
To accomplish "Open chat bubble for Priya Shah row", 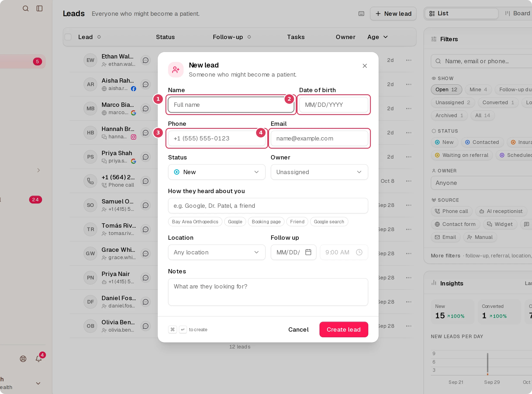I will pos(145,157).
